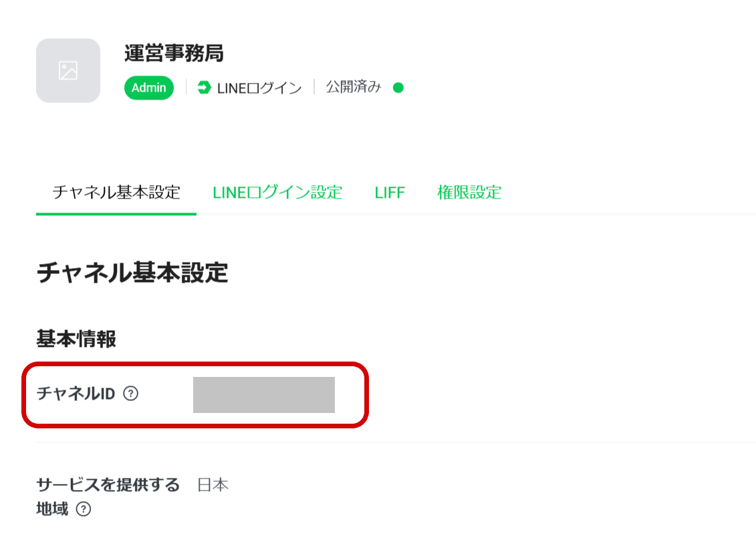
Task: Click the green published status dot
Action: coord(398,88)
